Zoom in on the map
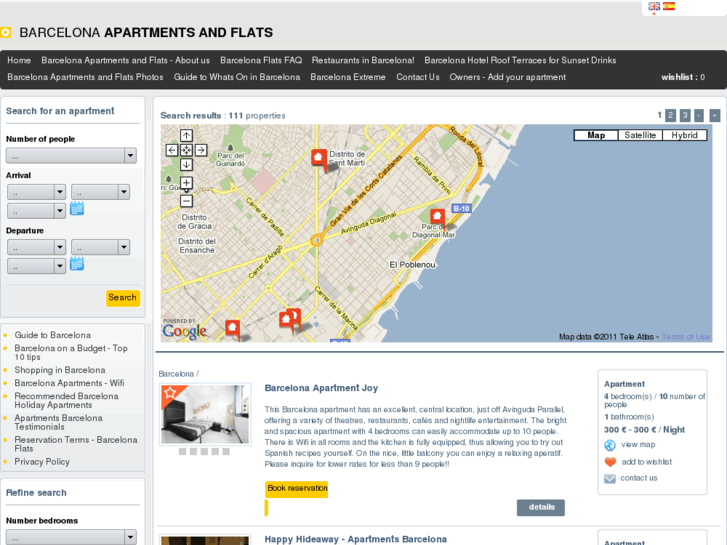The width and height of the screenshot is (727, 545). [x=186, y=183]
